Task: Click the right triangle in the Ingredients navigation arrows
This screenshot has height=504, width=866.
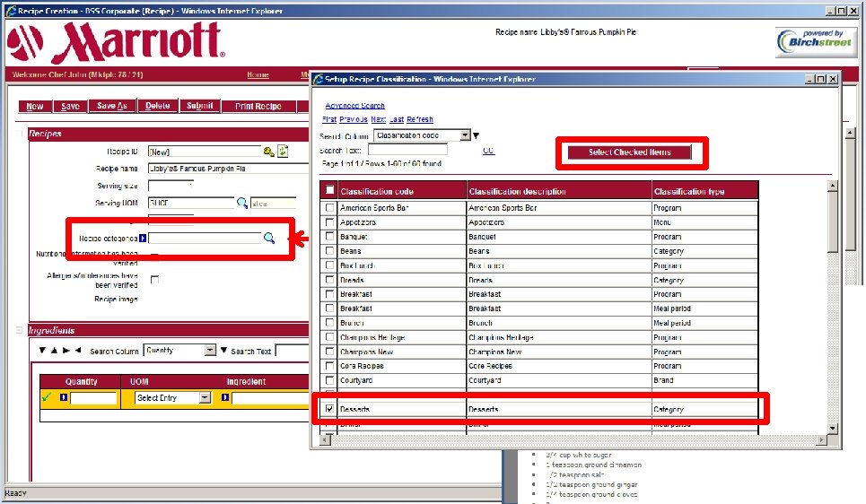Action: tap(66, 350)
